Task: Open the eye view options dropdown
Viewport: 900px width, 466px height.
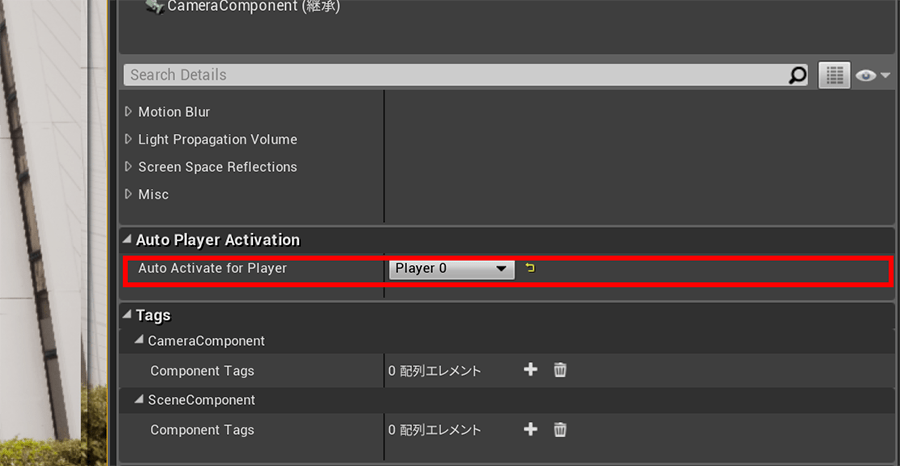Action: tap(872, 75)
